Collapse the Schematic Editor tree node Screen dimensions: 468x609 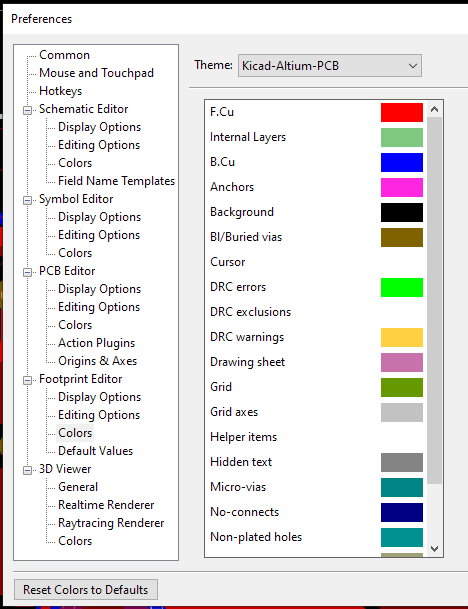click(27, 110)
